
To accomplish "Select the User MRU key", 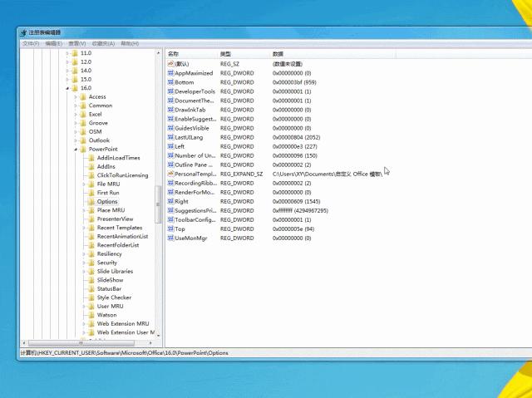I will [110, 306].
